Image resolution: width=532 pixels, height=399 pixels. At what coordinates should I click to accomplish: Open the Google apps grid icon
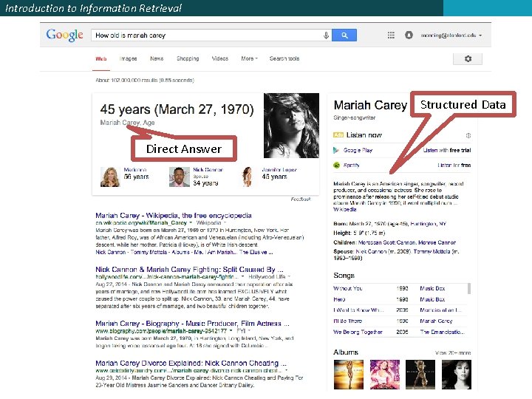(391, 35)
